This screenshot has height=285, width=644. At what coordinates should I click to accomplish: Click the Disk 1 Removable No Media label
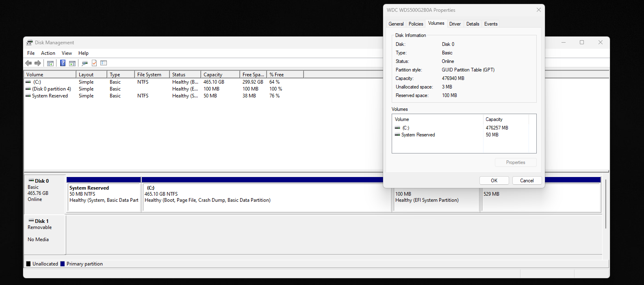point(44,234)
